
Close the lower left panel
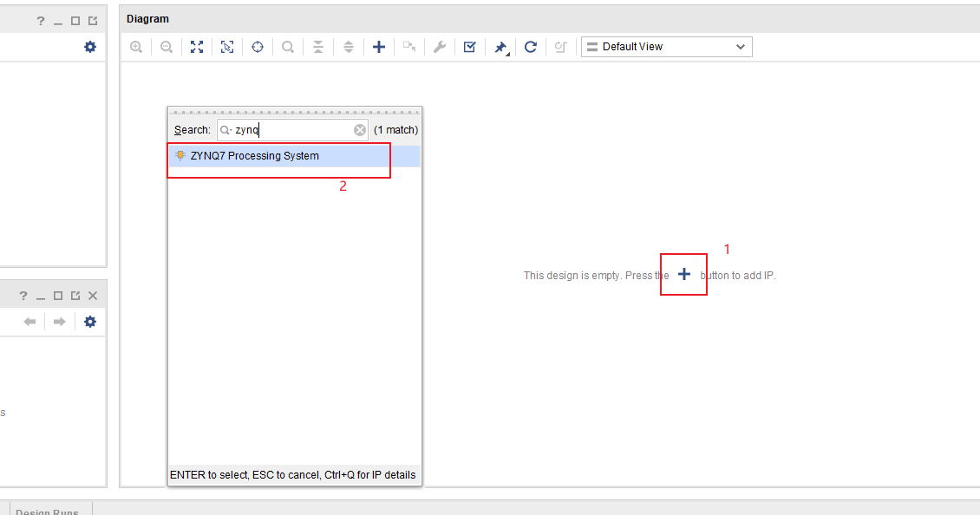click(93, 296)
